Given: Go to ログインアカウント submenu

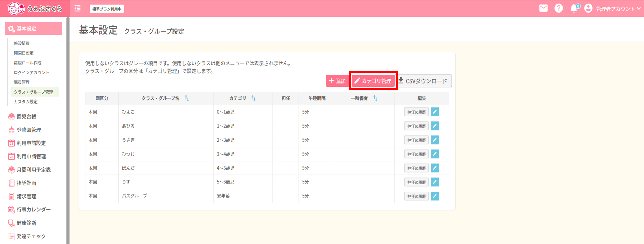Looking at the screenshot, I should click(31, 72).
